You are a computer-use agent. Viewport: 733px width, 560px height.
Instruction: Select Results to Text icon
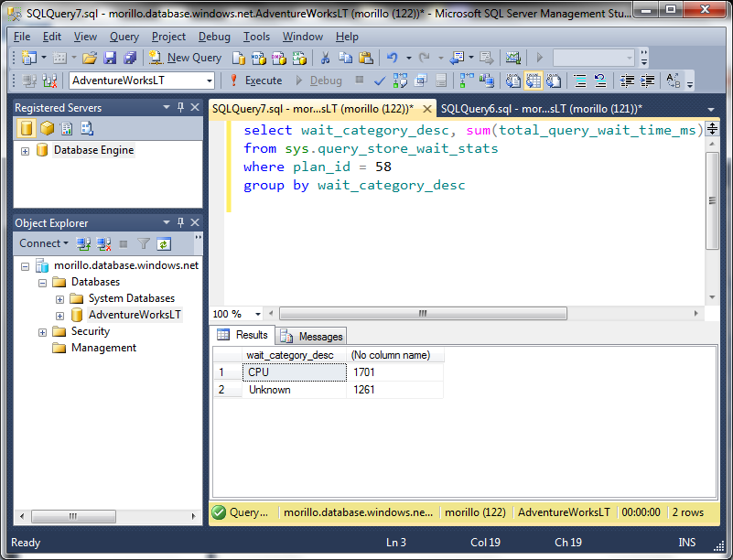[512, 81]
